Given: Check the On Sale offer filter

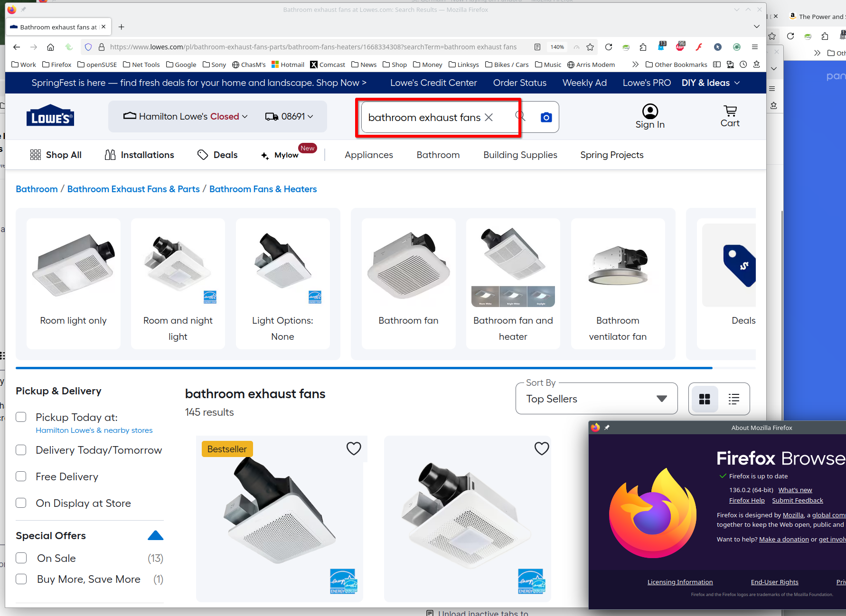Looking at the screenshot, I should coord(21,558).
